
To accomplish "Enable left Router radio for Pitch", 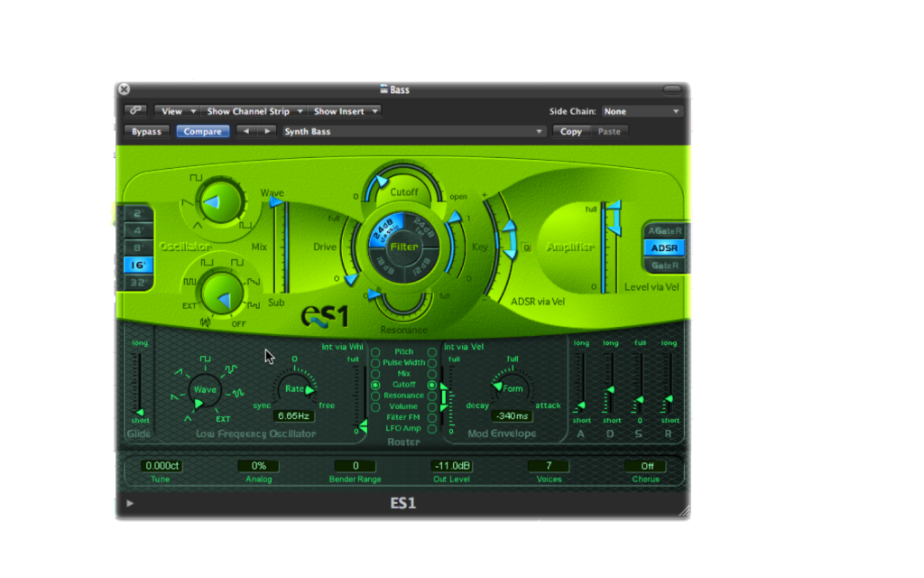I will coord(375,351).
